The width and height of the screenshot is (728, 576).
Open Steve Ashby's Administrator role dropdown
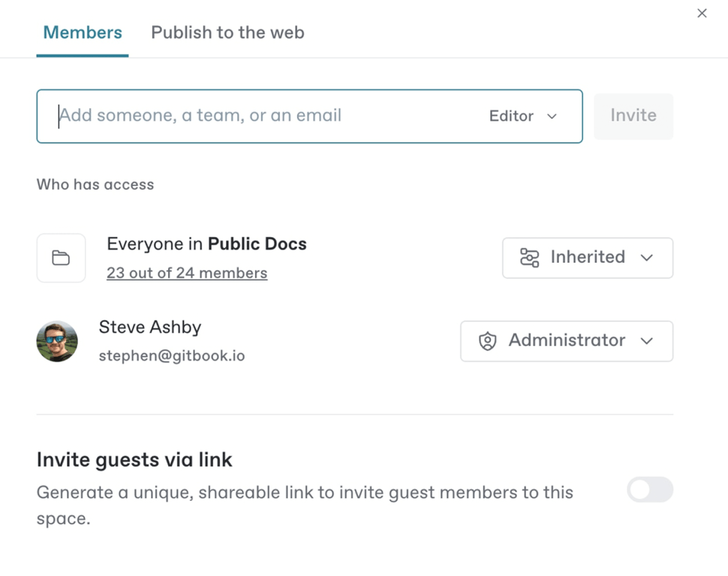click(566, 341)
